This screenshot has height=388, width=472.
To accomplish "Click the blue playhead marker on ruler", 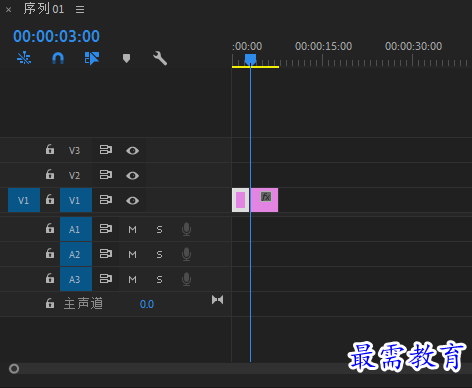I will (x=250, y=59).
